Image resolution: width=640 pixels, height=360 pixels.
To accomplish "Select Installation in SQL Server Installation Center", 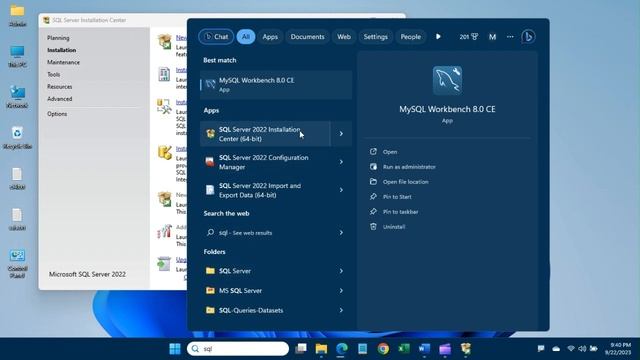I will coord(62,50).
